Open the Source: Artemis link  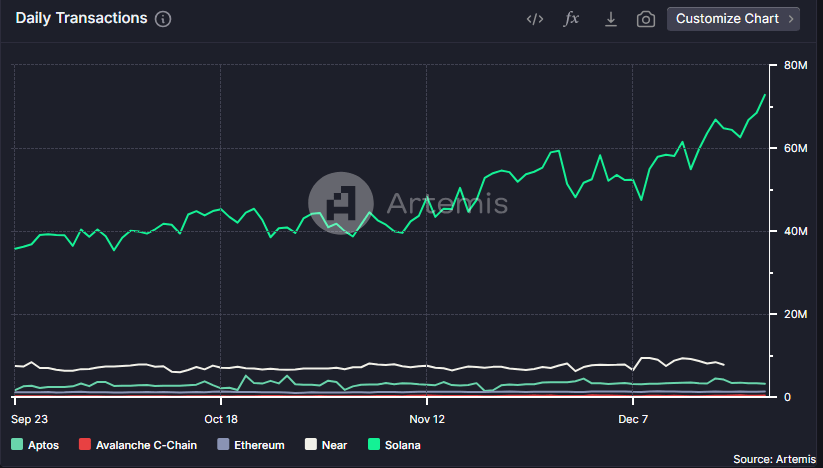[x=775, y=458]
